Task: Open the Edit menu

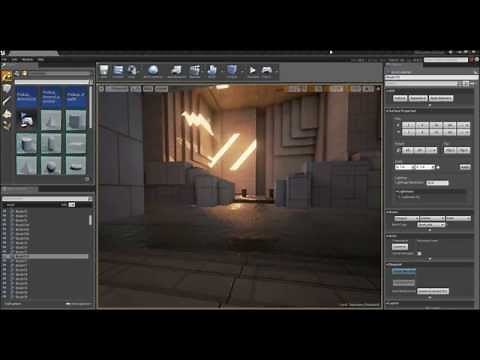Action: tap(15, 59)
